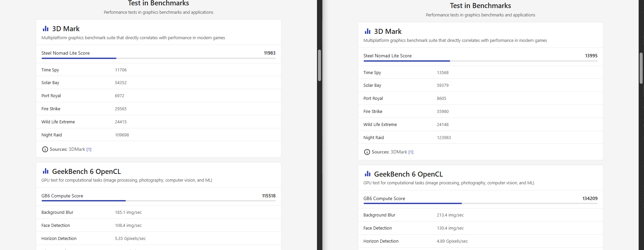
Task: Click the Time Spy value 11706
Action: click(x=121, y=70)
